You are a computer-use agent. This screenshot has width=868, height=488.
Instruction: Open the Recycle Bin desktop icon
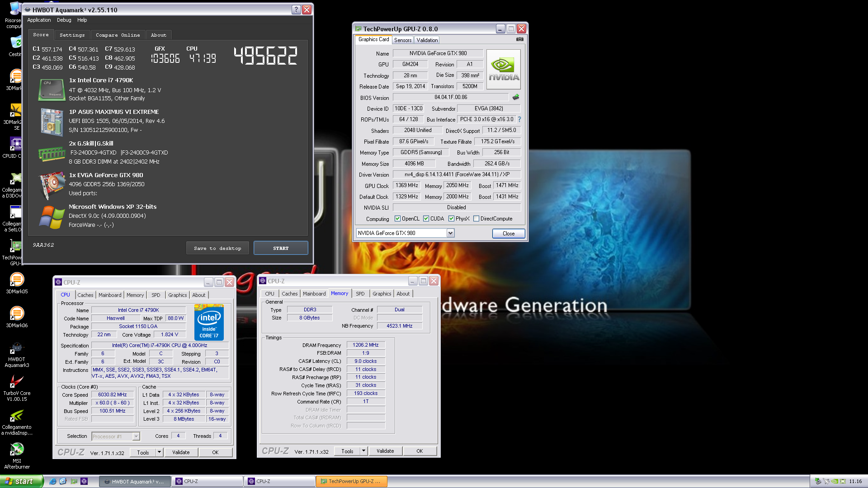14,46
